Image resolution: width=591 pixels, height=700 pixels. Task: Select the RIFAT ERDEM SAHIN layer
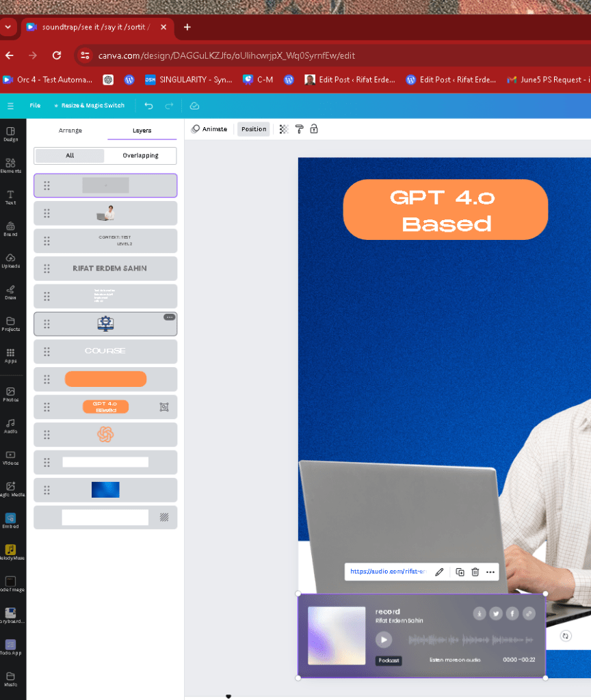coord(105,268)
